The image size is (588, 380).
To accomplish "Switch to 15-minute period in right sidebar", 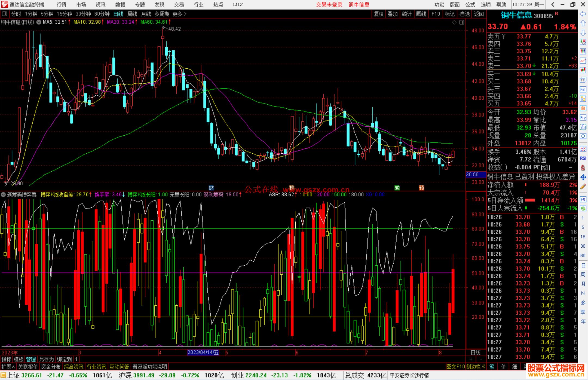I will 583,236.
